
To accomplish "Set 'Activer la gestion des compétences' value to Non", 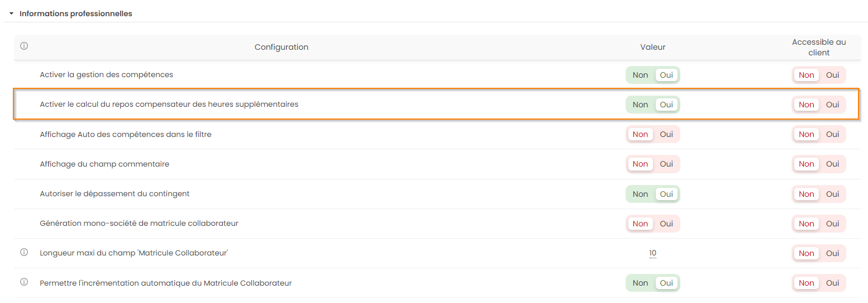I will [640, 75].
